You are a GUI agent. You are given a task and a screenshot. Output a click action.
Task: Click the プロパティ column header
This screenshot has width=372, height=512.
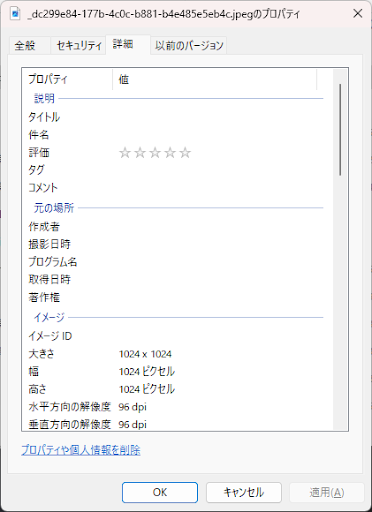tap(67, 79)
